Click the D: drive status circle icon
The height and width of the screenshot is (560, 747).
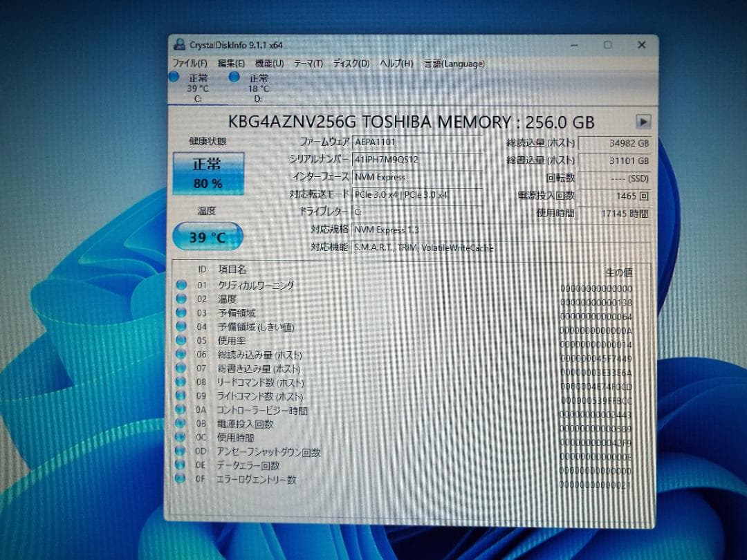[x=234, y=77]
